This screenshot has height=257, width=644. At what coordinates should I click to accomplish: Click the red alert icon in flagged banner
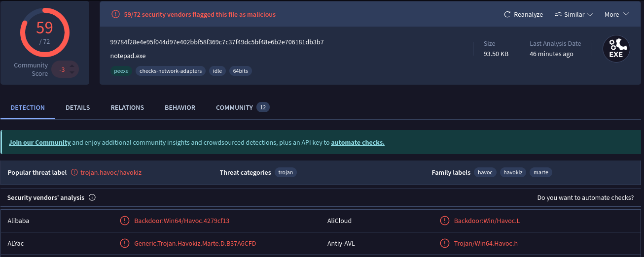click(x=115, y=14)
